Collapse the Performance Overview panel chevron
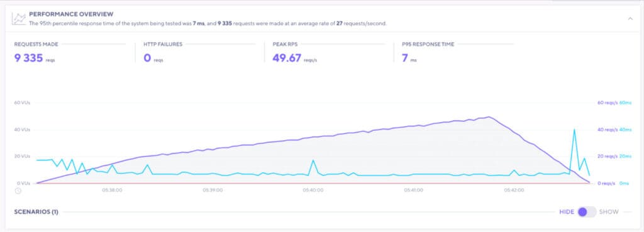This screenshot has height=232, width=644. (630, 18)
